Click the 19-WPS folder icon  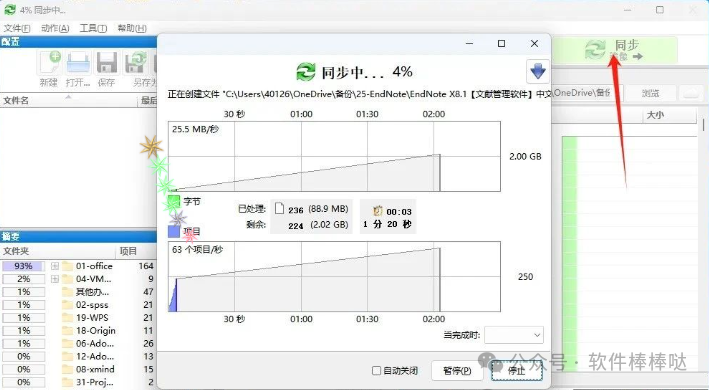pos(68,318)
